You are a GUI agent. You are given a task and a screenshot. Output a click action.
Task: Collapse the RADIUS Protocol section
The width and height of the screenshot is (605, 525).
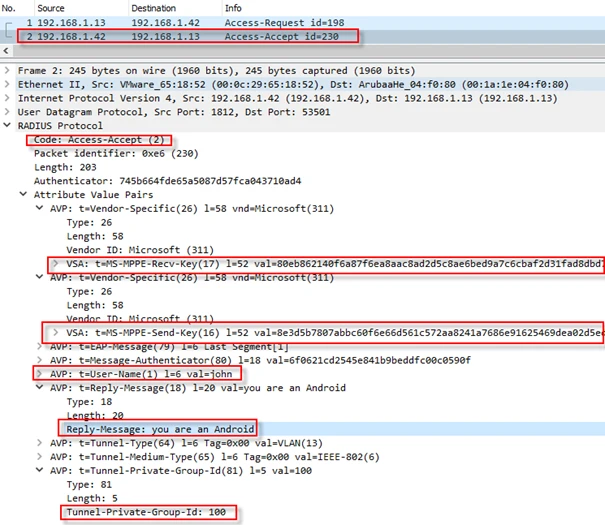click(x=9, y=127)
